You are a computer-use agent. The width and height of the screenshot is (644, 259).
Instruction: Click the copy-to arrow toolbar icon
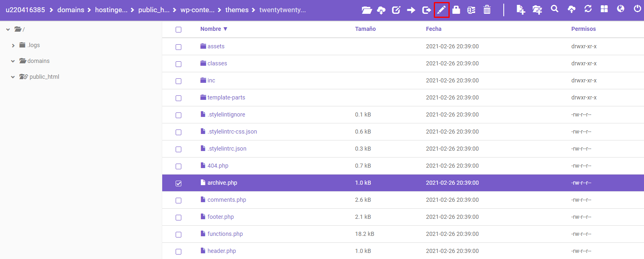click(x=426, y=10)
